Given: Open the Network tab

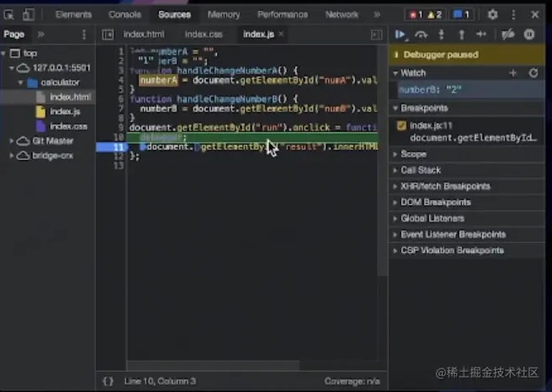Looking at the screenshot, I should [x=342, y=14].
